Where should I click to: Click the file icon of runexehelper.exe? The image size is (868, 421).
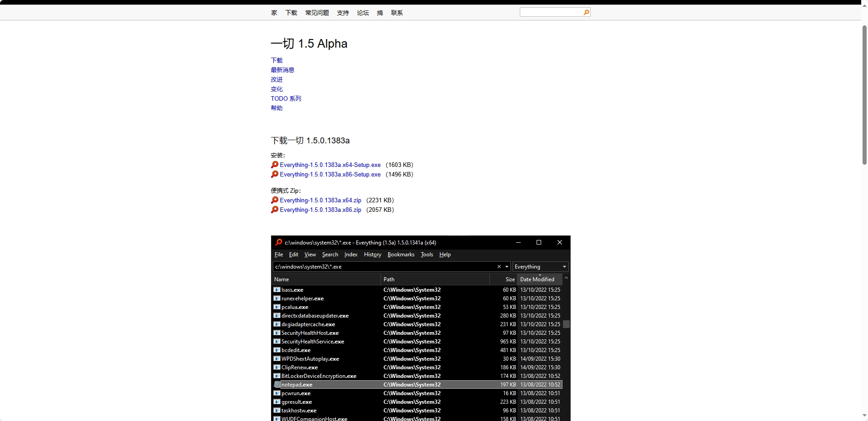pos(277,298)
